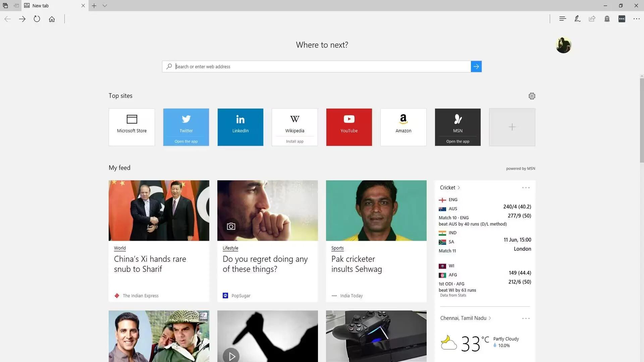The width and height of the screenshot is (644, 362).
Task: Open the Twitter app link
Action: coord(186,141)
